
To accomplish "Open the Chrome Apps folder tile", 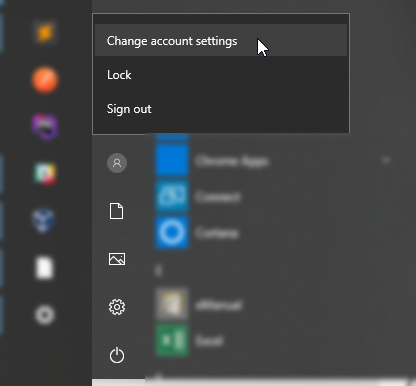I will (172, 161).
